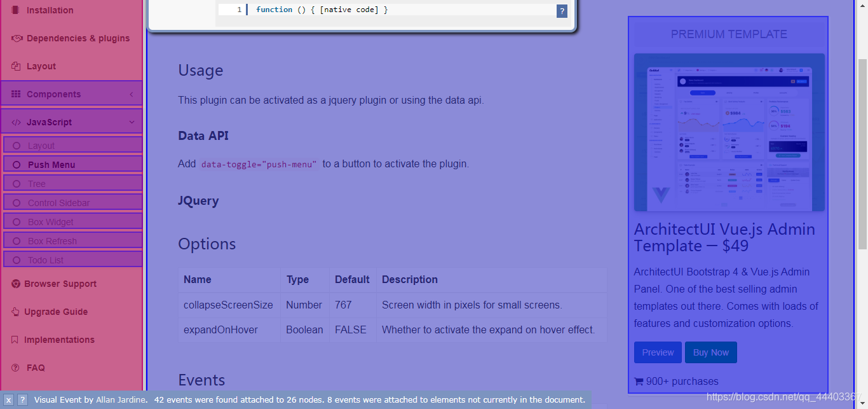Screen dimensions: 868x409
Task: Click the Buy Now button
Action: 711,352
